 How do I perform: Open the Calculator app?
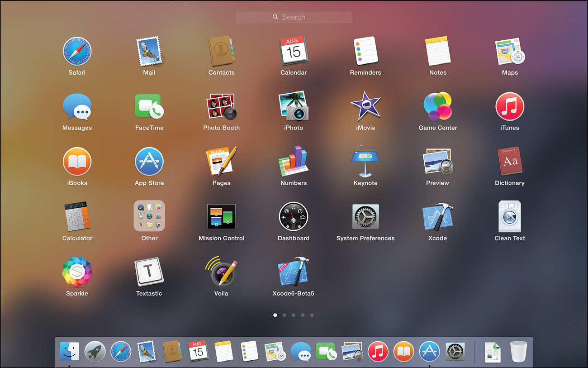pyautogui.click(x=77, y=217)
